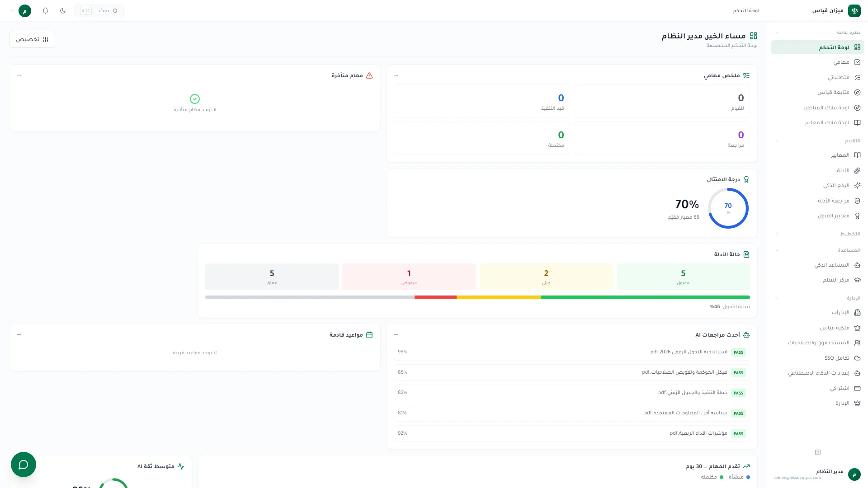The height and width of the screenshot is (488, 868).
Task: Toggle dark mode with the moon icon
Action: (x=63, y=10)
